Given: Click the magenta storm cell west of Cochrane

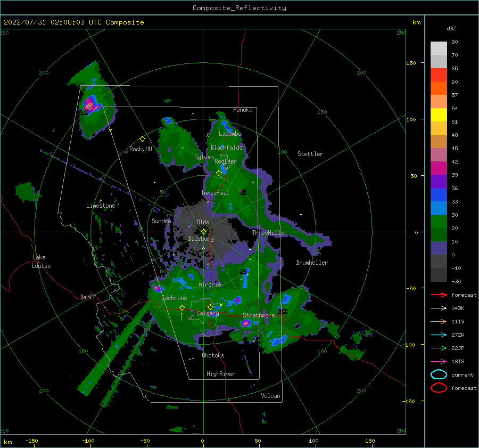Looking at the screenshot, I should click(156, 288).
